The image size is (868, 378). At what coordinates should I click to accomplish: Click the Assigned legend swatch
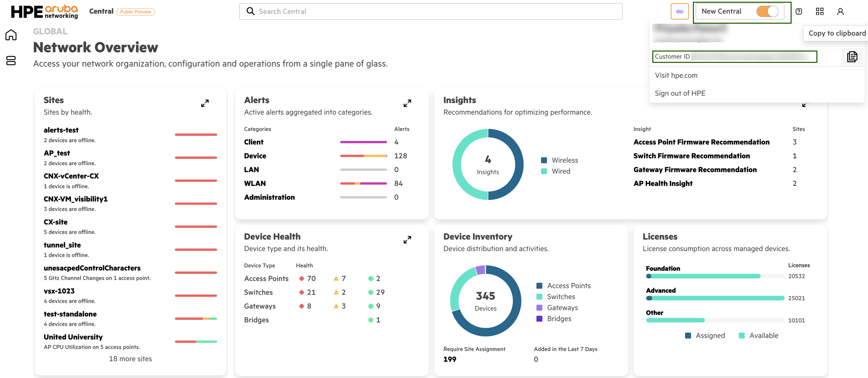688,335
